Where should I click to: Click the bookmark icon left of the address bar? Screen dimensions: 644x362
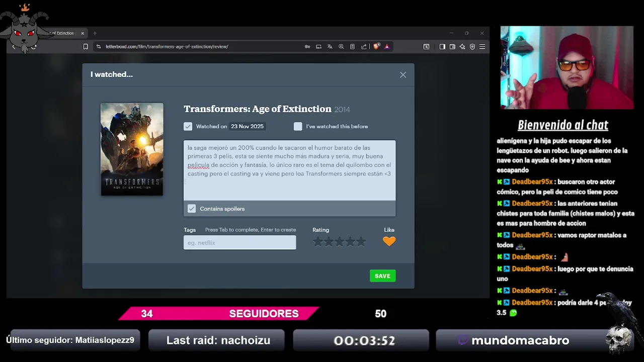(86, 47)
